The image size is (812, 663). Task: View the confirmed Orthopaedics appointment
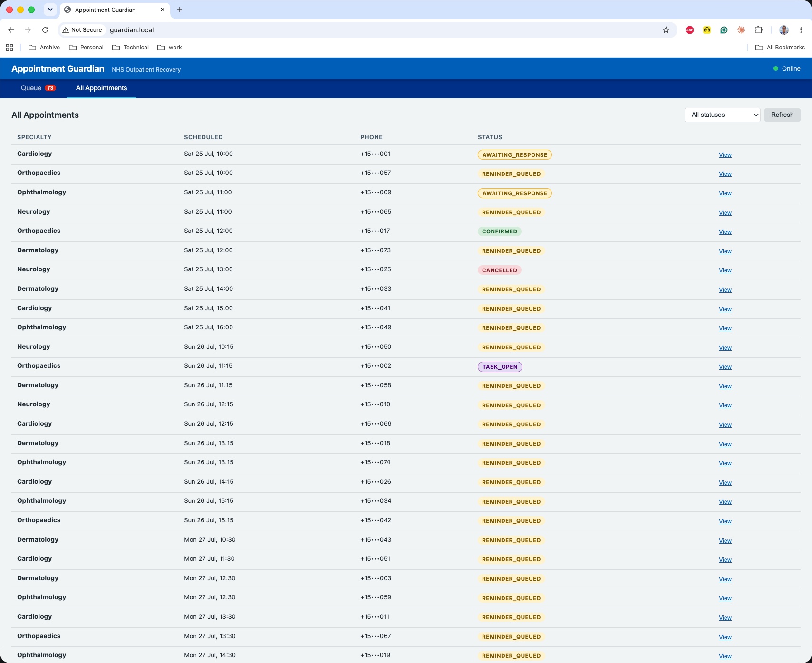[x=725, y=232]
